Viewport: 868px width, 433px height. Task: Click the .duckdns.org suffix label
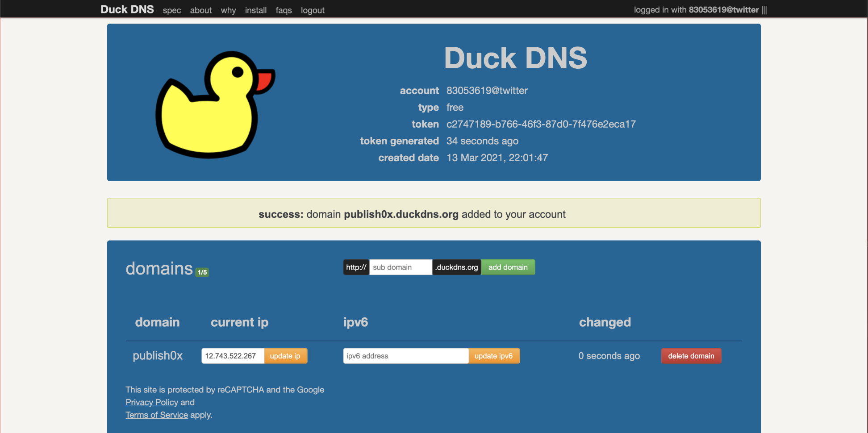[456, 267]
